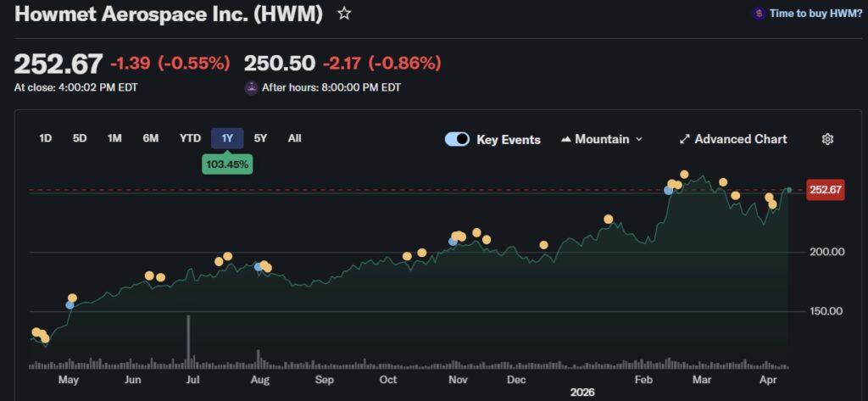Toggle the Key Events switch
This screenshot has width=868, height=401.
point(458,139)
